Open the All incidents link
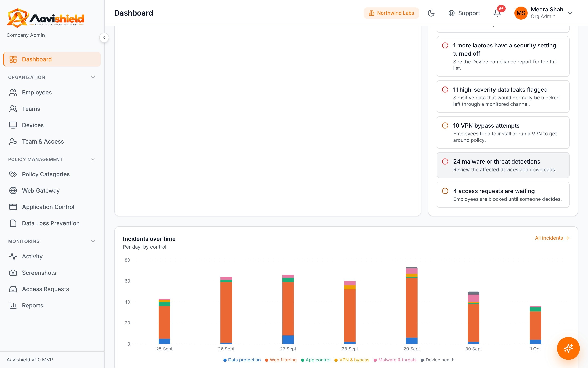This screenshot has height=368, width=588. pos(552,238)
